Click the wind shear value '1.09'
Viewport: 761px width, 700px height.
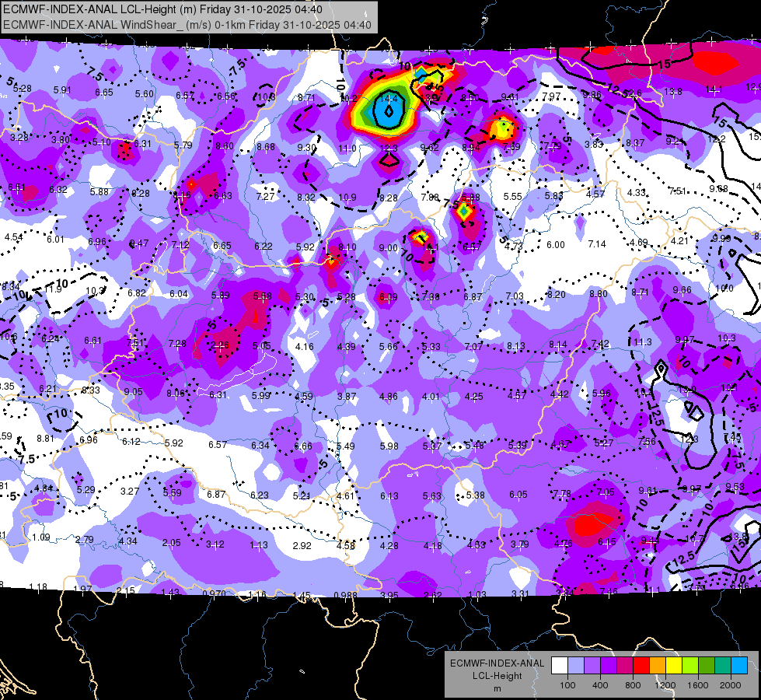pos(41,537)
